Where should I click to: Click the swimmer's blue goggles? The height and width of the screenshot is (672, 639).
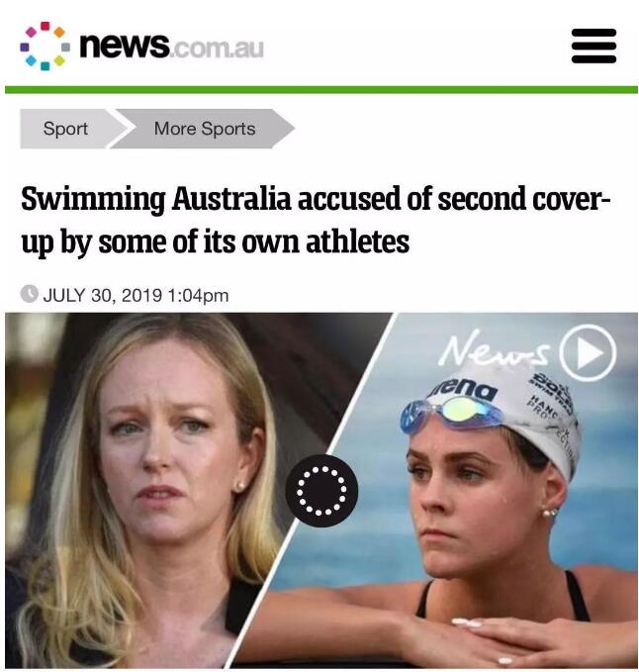452,413
